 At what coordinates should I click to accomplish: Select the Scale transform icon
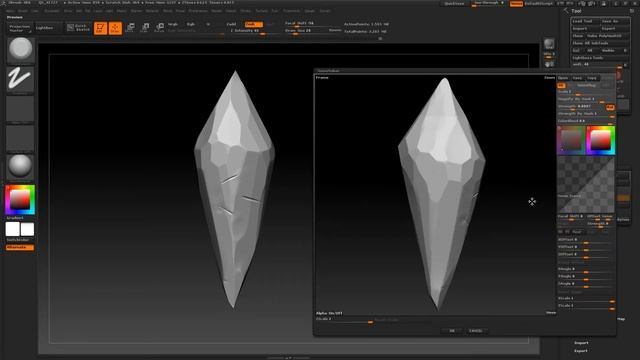pyautogui.click(x=145, y=28)
